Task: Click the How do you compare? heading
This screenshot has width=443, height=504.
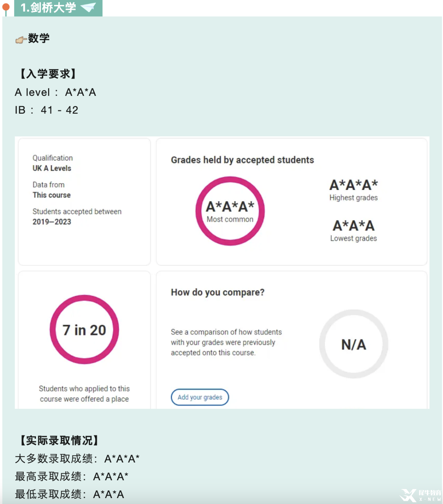Action: pyautogui.click(x=217, y=292)
